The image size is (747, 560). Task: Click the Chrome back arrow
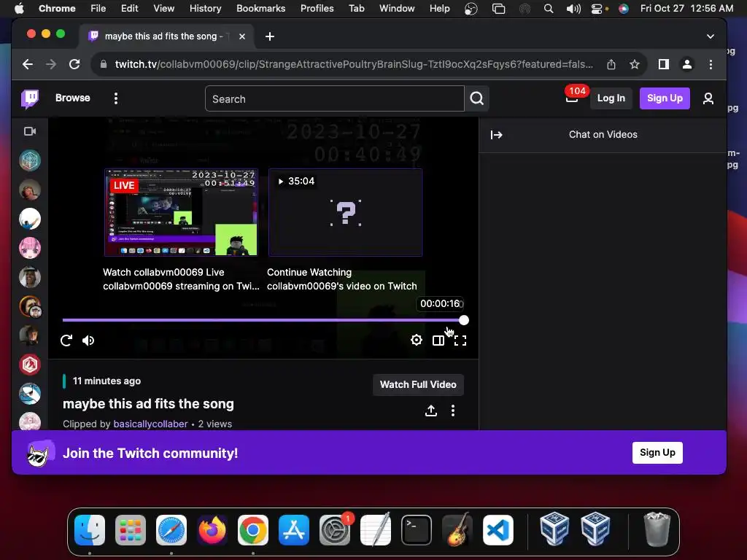28,64
